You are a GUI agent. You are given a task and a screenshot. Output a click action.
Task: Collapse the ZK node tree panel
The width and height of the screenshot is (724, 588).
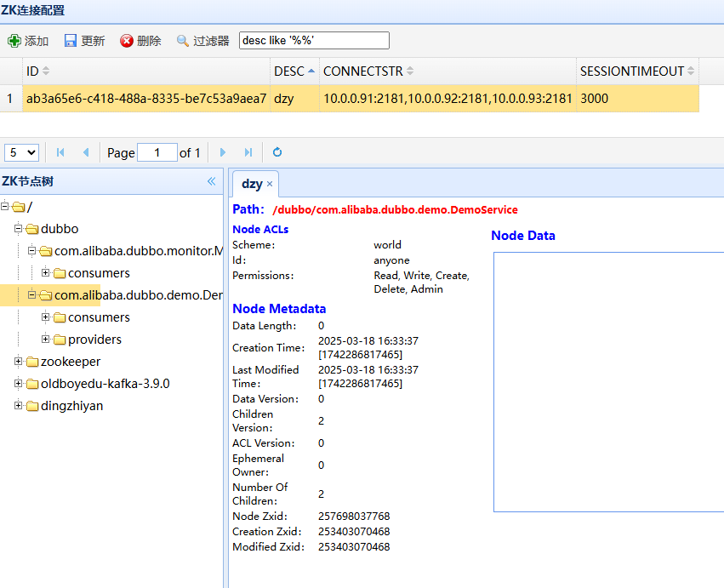click(212, 181)
